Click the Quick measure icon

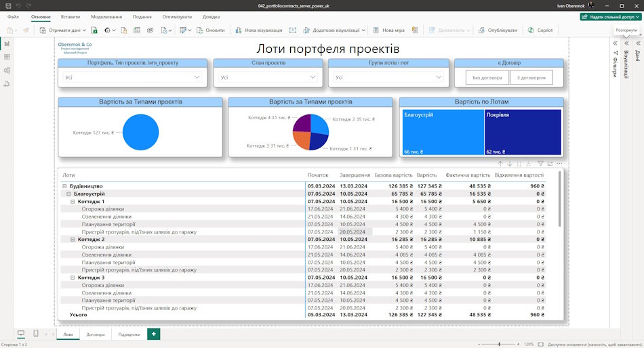click(415, 30)
